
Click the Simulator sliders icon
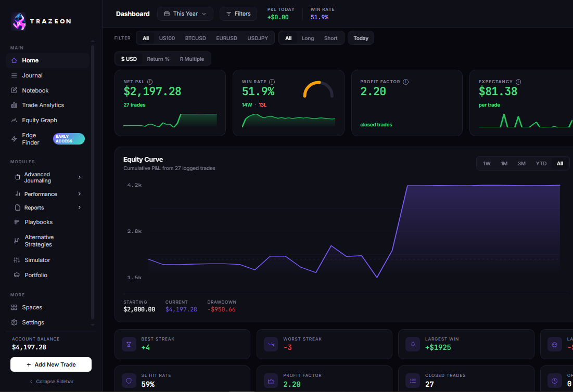[x=17, y=260]
